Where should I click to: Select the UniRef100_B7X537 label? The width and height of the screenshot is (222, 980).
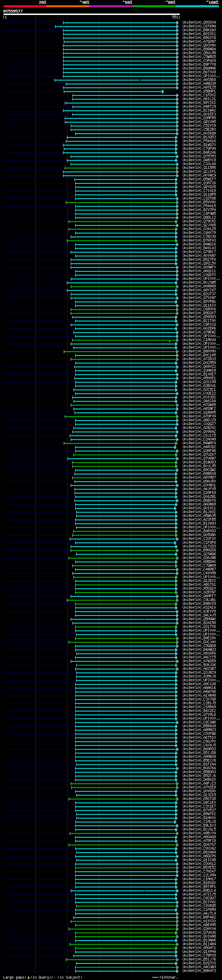199,810
